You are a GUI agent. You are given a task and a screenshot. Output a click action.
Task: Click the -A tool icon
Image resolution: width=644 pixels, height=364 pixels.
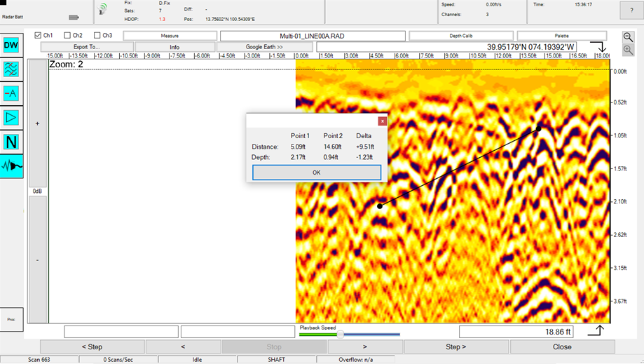[12, 93]
